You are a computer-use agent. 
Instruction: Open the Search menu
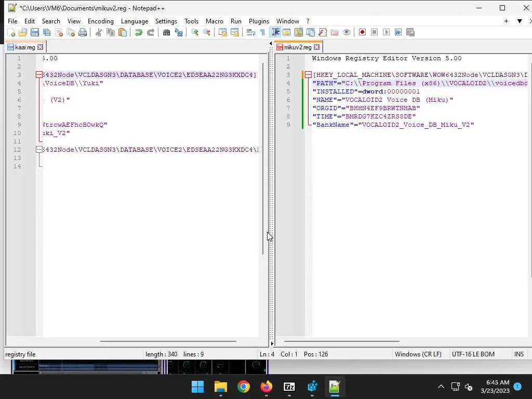[x=51, y=21]
